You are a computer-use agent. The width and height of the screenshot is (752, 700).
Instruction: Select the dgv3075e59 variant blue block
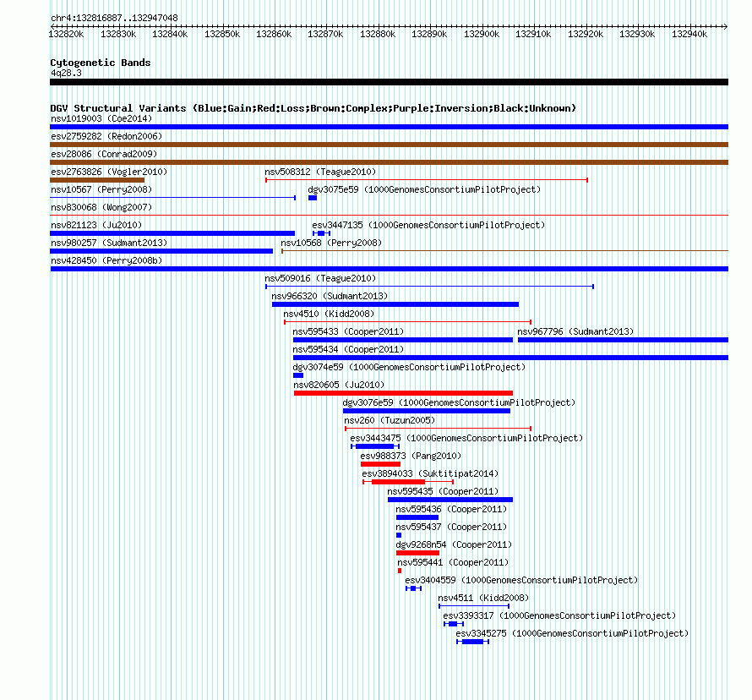tap(313, 198)
